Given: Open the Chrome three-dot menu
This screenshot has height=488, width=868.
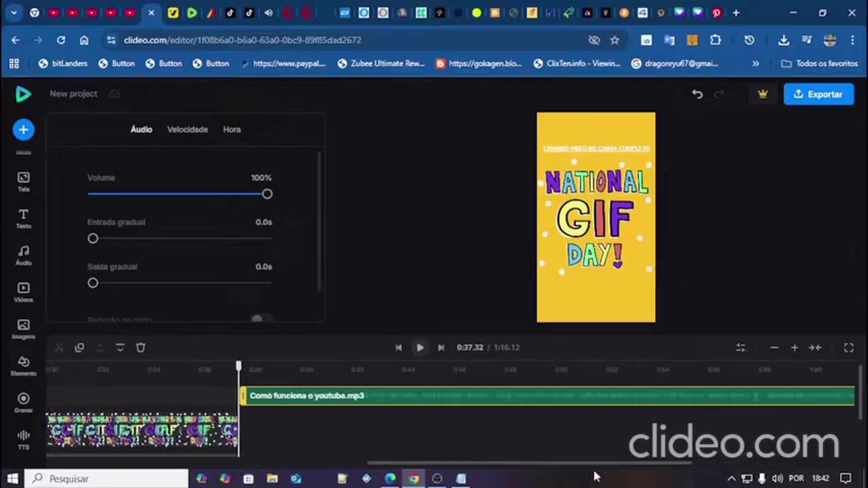Looking at the screenshot, I should (852, 40).
